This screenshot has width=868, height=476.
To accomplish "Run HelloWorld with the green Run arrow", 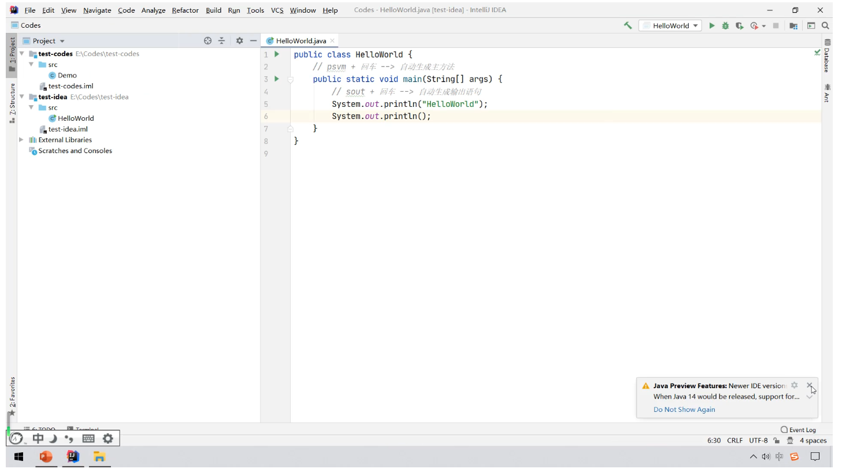I will [712, 25].
